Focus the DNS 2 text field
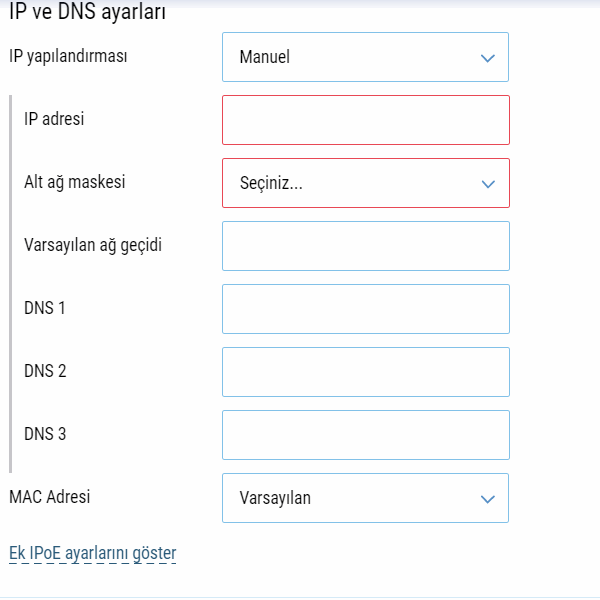Screen dimensions: 600x600 pos(365,372)
